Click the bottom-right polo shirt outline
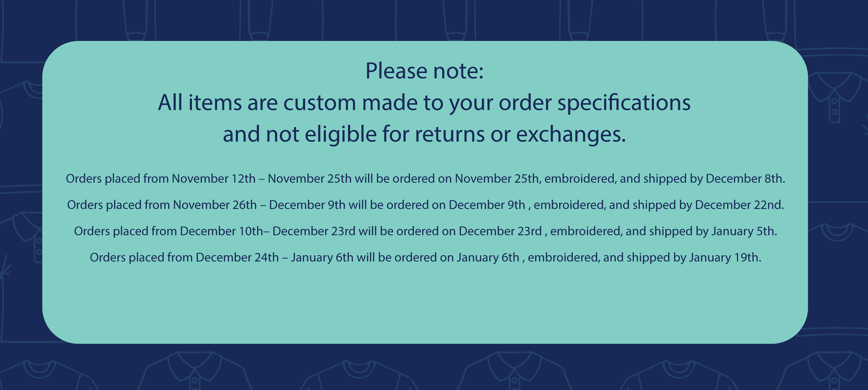Image resolution: width=868 pixels, height=390 pixels. [x=832, y=371]
